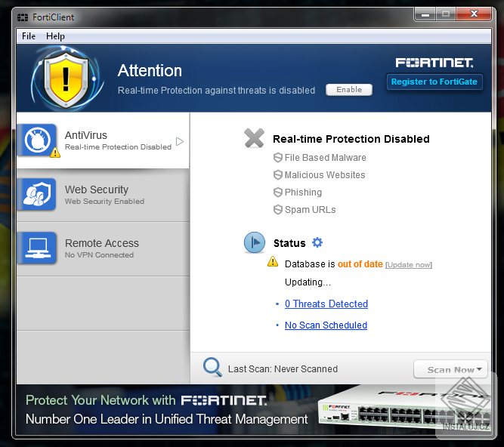Click 'Spam URLs' text
This screenshot has width=504, height=447.
(310, 210)
